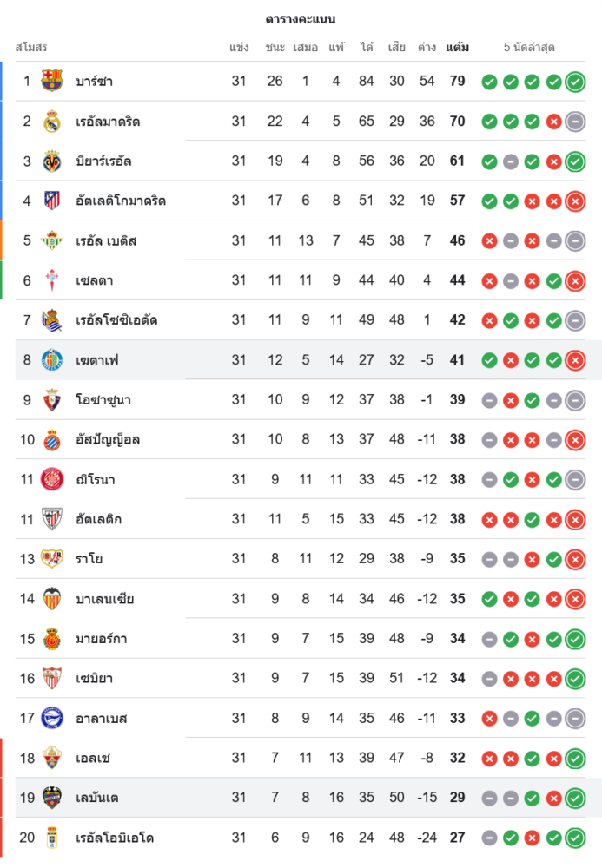
Task: Click the 5 นัดล่าสุด header
Action: tap(529, 47)
